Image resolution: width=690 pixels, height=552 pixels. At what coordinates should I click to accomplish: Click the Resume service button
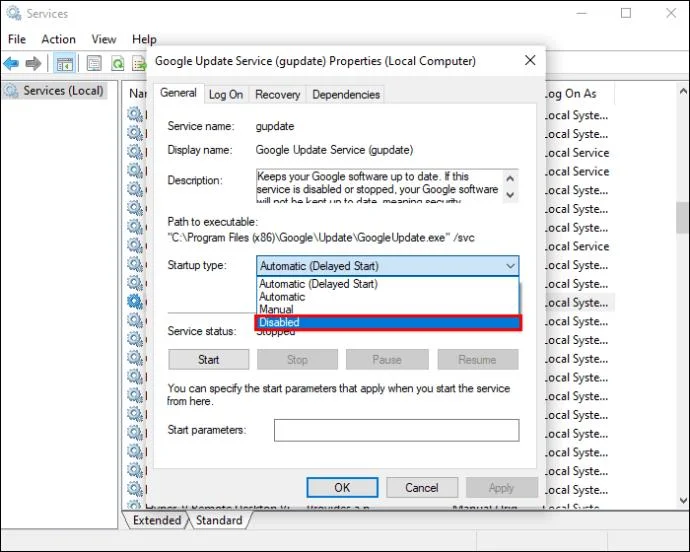click(477, 360)
